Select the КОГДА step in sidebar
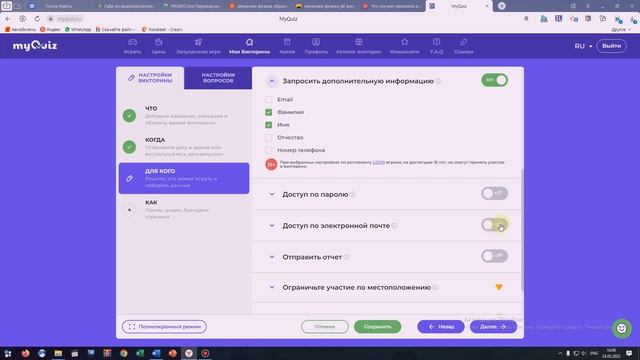640x360 pixels. [184, 147]
